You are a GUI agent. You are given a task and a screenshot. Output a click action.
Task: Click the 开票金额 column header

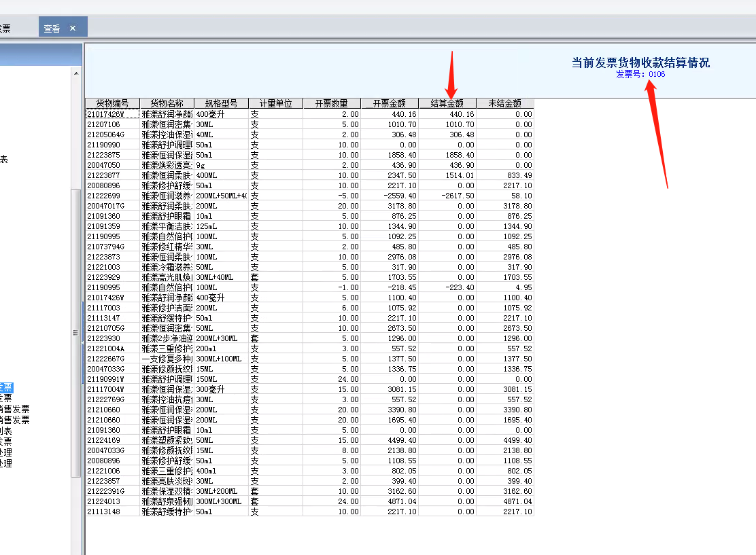(x=390, y=103)
